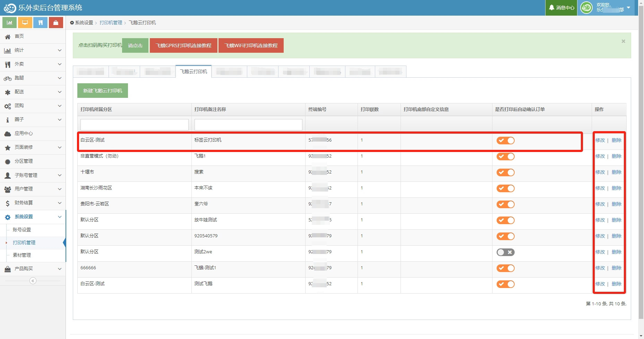Click the red shopping bag icon button
644x339 pixels.
[56, 23]
